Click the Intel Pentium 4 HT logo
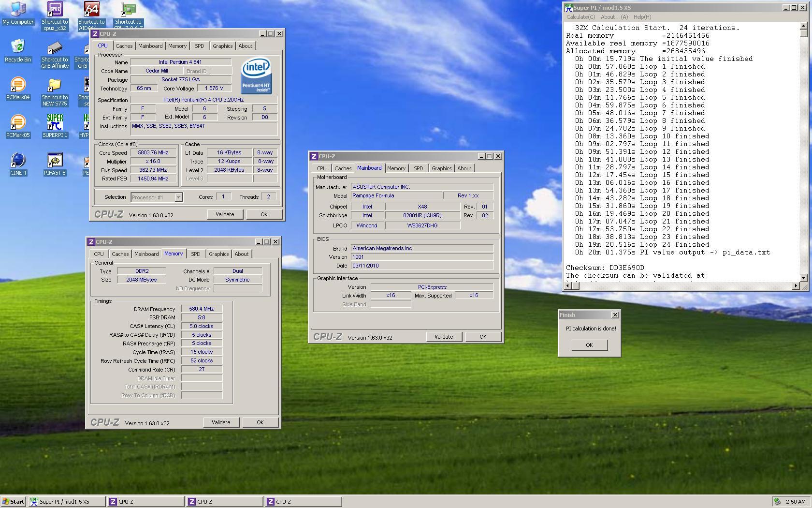Screen dimensions: 812x508 tap(256, 76)
